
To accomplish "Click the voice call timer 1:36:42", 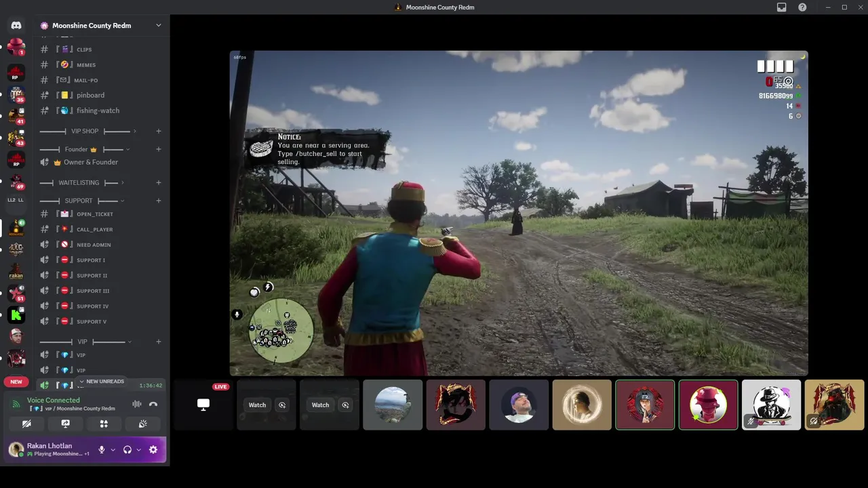I will [x=151, y=386].
